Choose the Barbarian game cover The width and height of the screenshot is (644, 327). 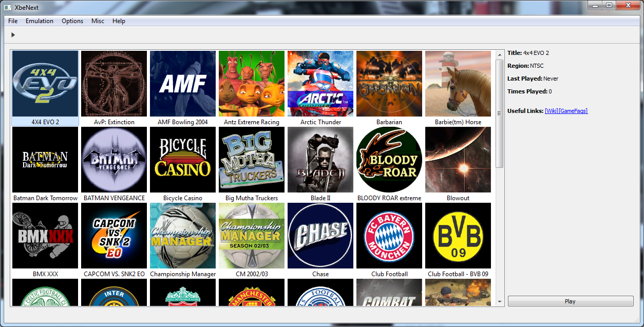coord(389,84)
